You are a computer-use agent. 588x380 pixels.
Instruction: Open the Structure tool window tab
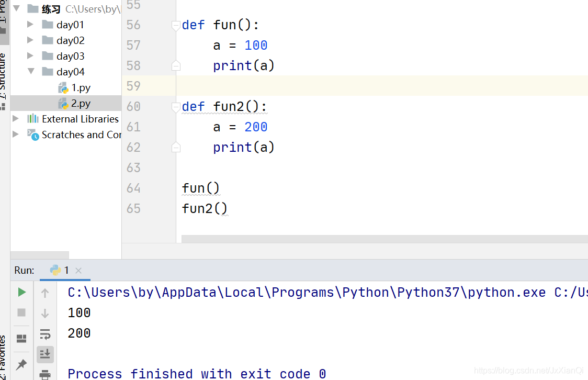[x=3, y=81]
